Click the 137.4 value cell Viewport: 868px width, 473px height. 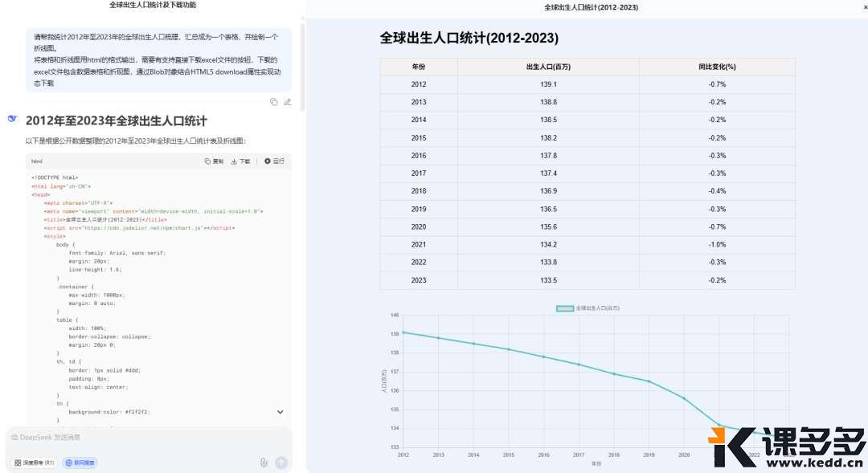(x=548, y=173)
